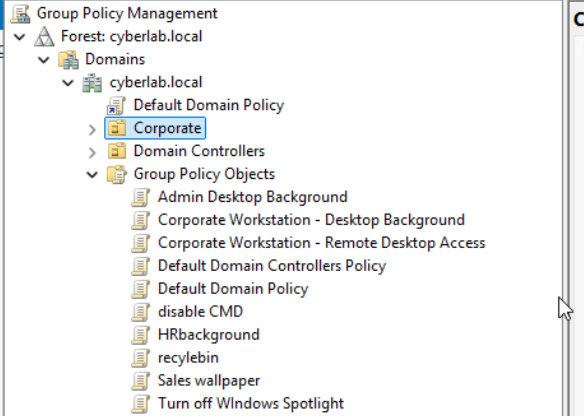
Task: Collapse the Forest: cyberlab.local node
Action: coord(19,37)
